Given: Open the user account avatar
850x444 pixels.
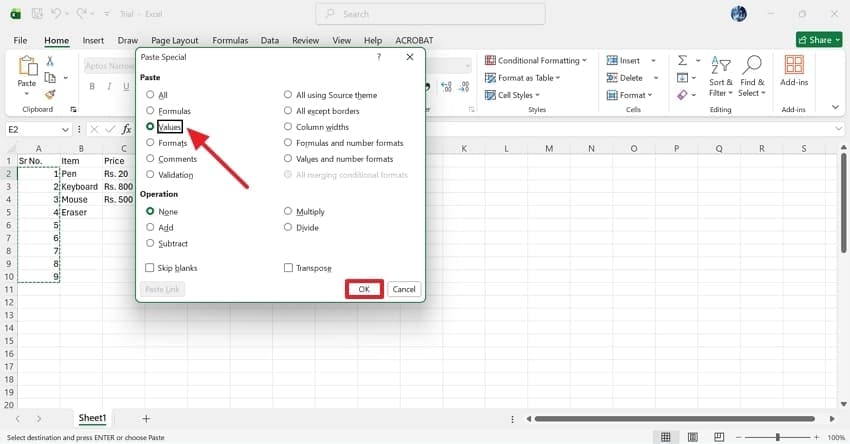Looking at the screenshot, I should [738, 14].
